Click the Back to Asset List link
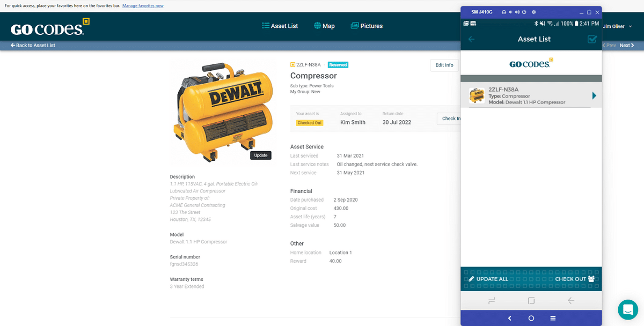 click(33, 46)
